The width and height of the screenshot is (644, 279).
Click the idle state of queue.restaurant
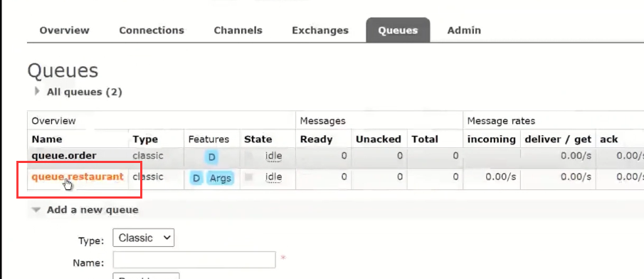click(273, 177)
